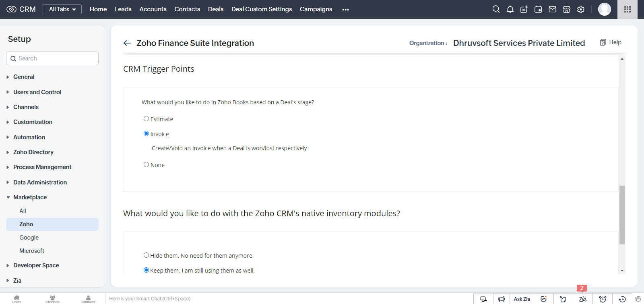This screenshot has width=644, height=304.
Task: Open the Leads tab
Action: 123,9
